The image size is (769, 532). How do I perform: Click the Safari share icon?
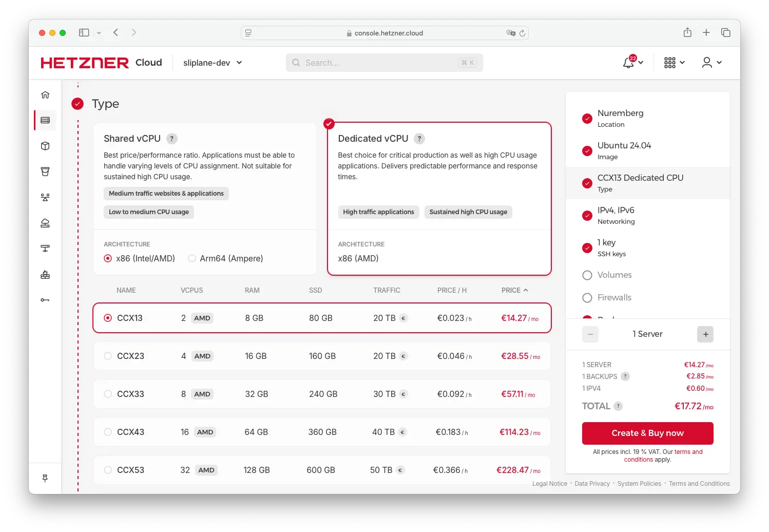pyautogui.click(x=687, y=33)
